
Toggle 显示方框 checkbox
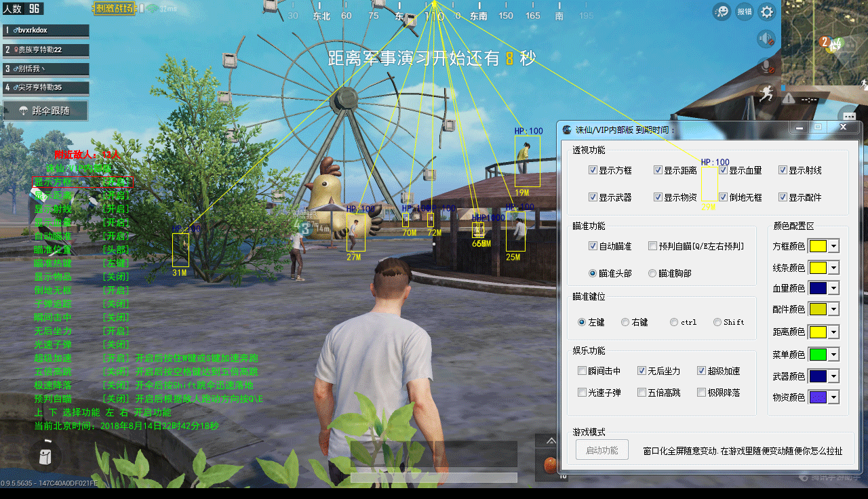click(593, 170)
